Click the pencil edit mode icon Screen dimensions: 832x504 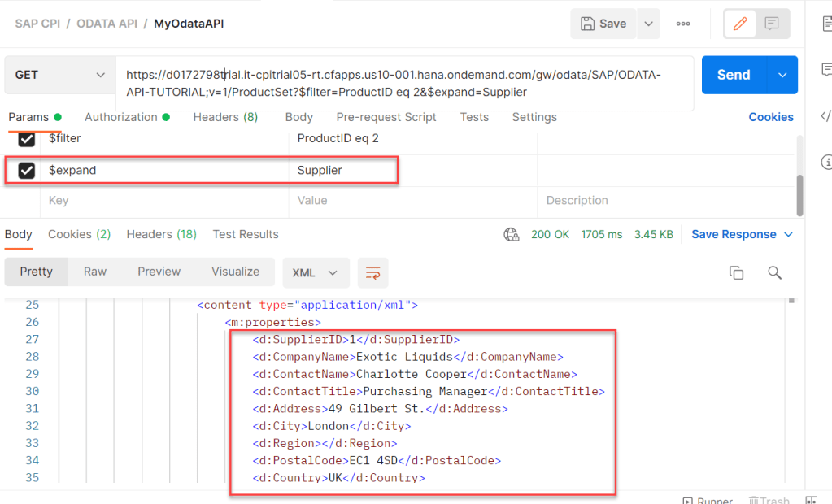click(740, 24)
